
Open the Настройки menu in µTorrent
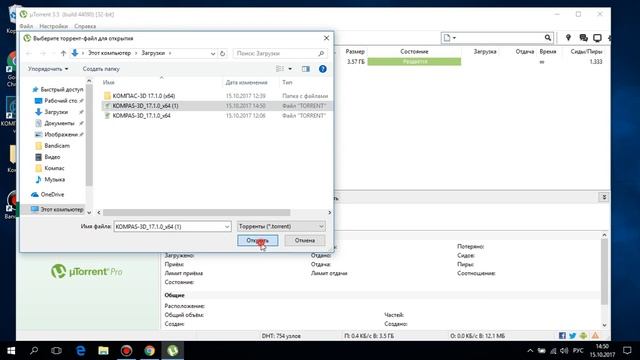53,26
